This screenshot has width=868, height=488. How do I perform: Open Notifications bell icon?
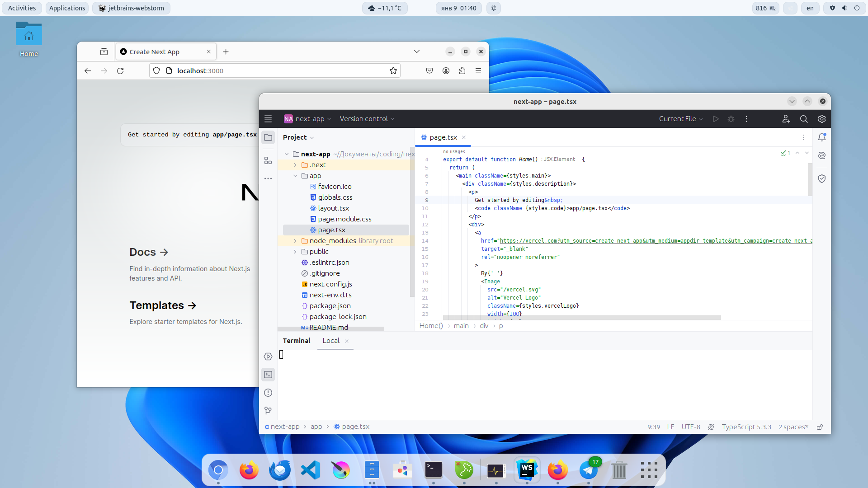click(822, 137)
